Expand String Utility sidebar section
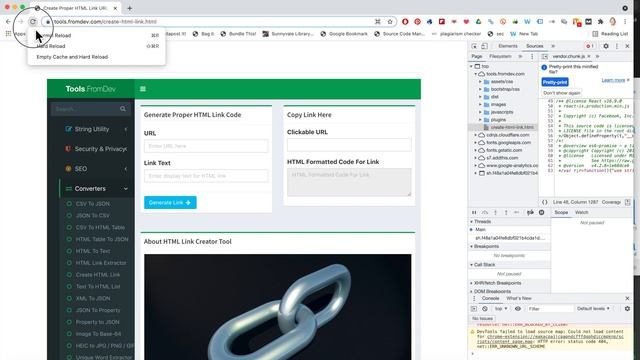 point(97,129)
